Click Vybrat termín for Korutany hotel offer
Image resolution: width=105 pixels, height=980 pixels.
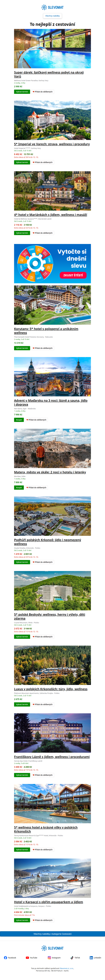click(22, 348)
